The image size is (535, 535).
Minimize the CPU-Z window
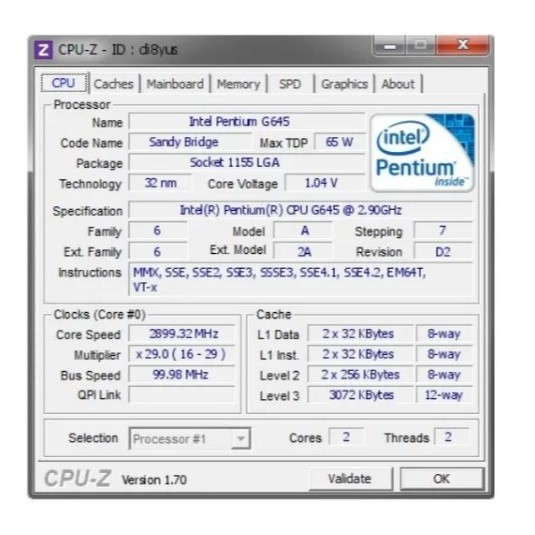pos(390,46)
